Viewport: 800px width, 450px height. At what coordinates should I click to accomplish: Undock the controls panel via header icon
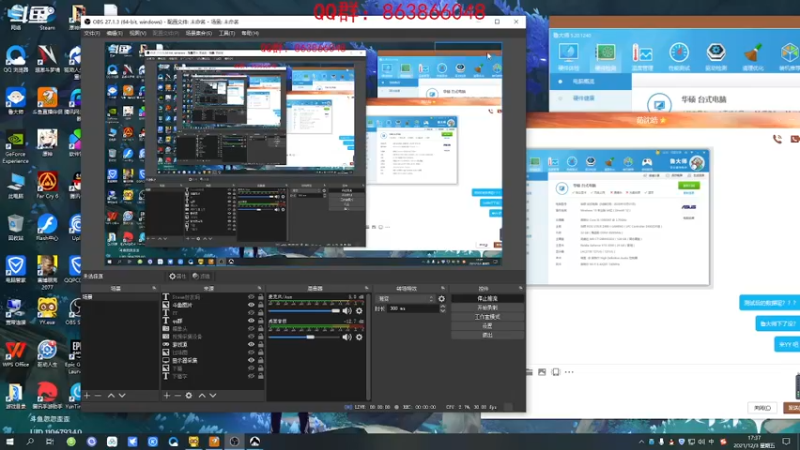click(x=520, y=288)
